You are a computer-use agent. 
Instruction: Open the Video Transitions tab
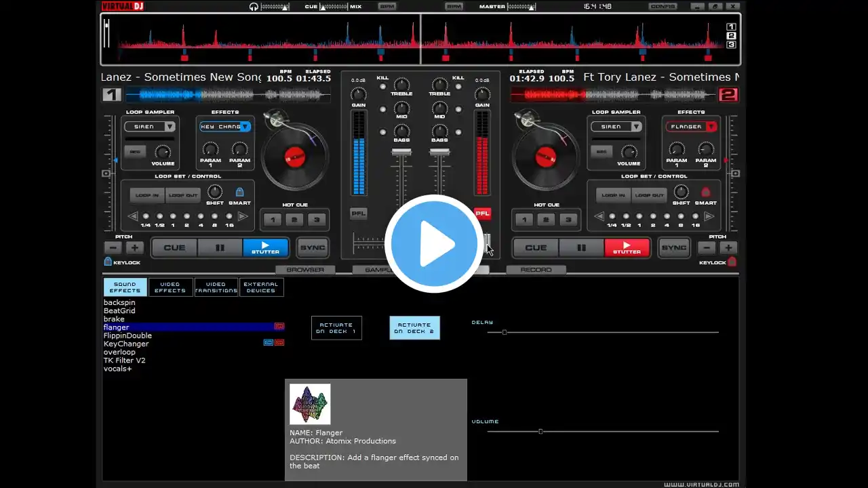tap(216, 287)
